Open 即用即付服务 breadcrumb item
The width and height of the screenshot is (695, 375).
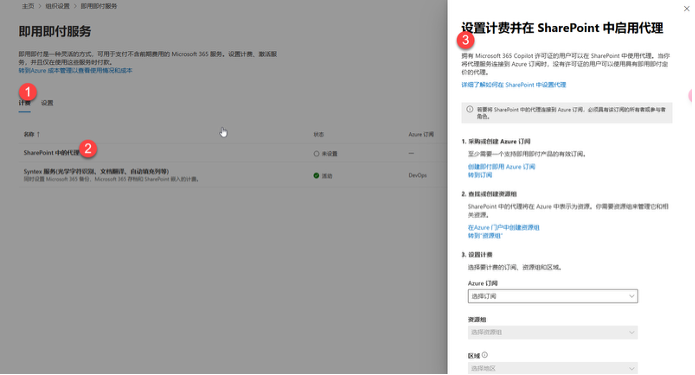[99, 6]
